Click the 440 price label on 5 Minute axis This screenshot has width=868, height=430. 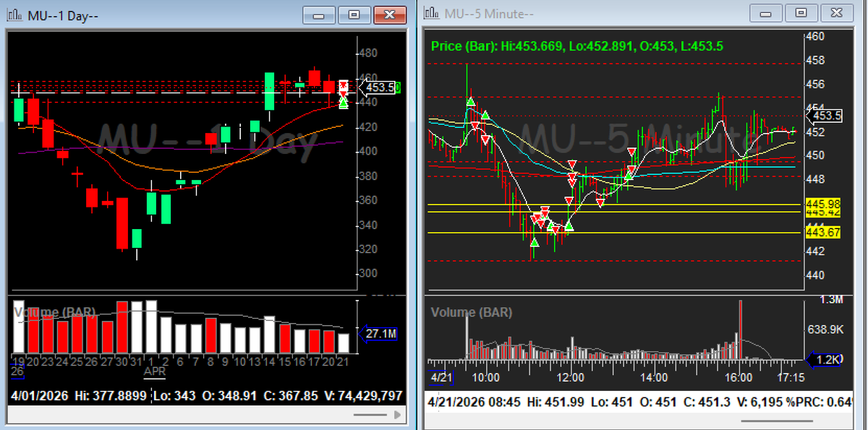pos(814,275)
